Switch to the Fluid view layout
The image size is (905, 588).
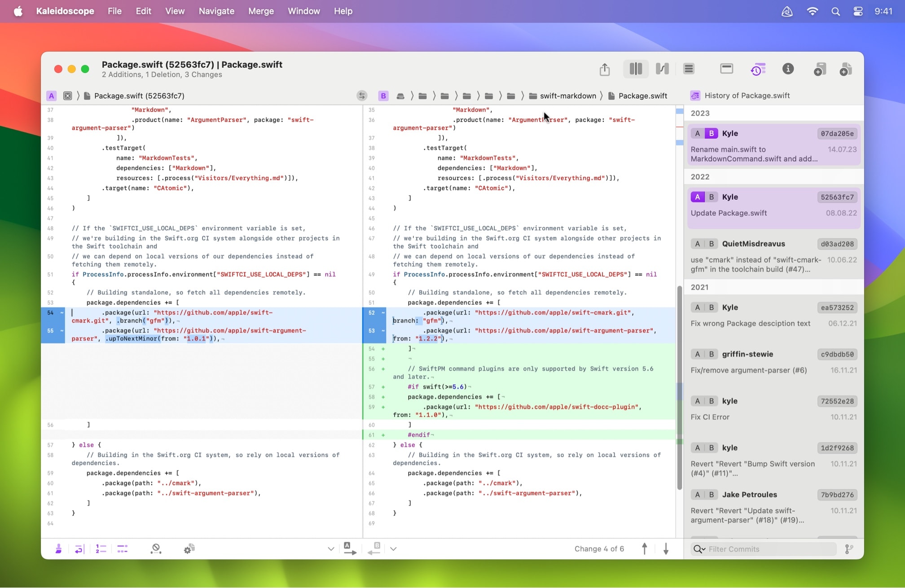[662, 69]
